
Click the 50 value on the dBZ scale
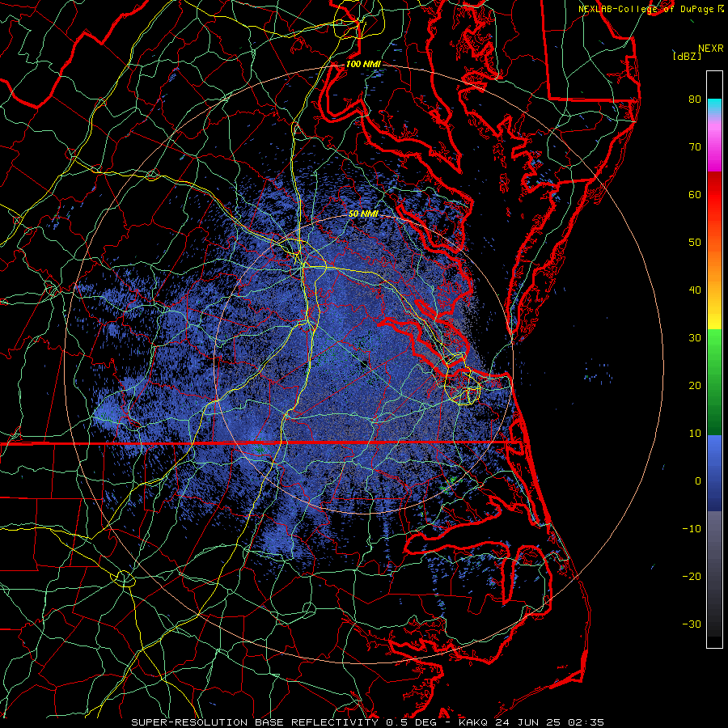[x=695, y=243]
